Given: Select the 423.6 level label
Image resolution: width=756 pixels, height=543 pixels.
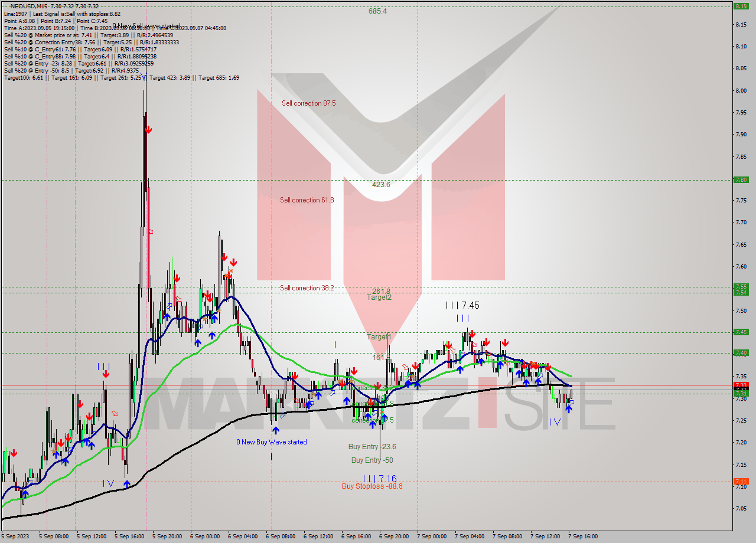Looking at the screenshot, I should point(381,184).
